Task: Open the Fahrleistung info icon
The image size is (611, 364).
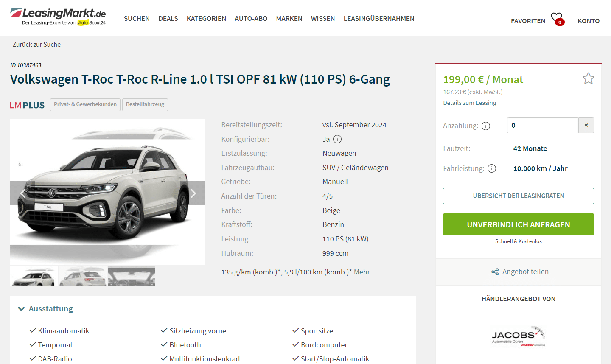Action: (492, 168)
